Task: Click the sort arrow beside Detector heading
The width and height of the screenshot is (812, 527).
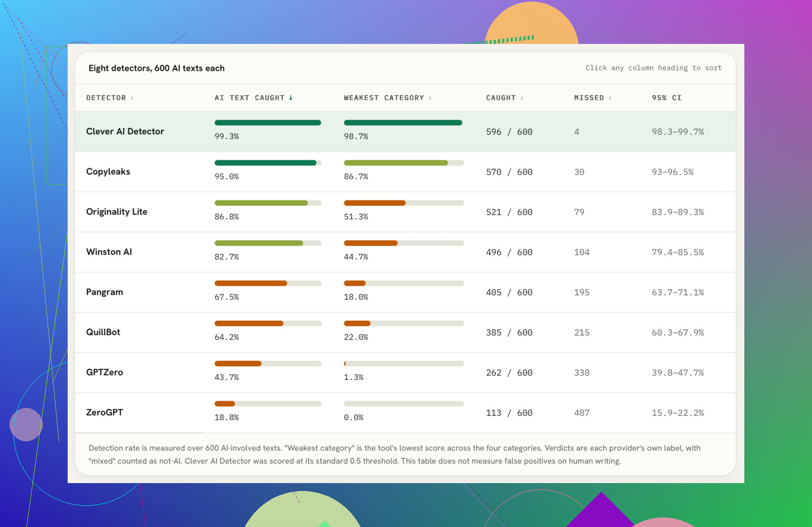Action: click(x=132, y=98)
